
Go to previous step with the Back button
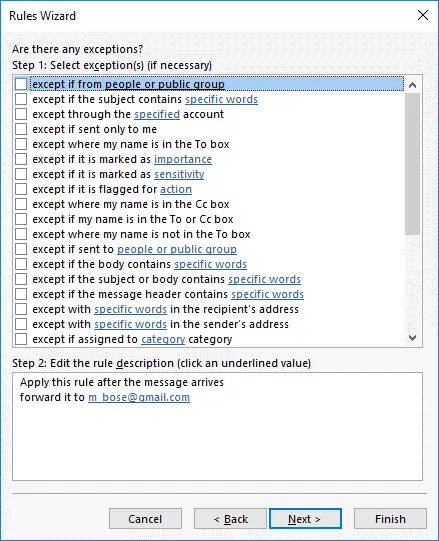pyautogui.click(x=230, y=519)
